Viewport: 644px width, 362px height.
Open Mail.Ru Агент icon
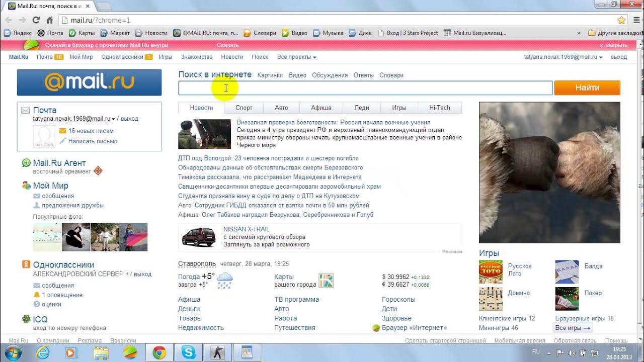coord(26,163)
